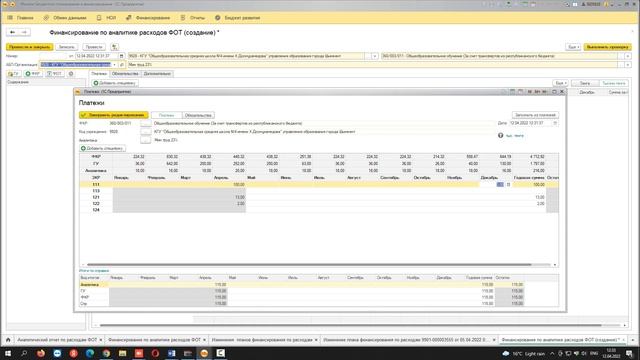The height and width of the screenshot is (360, 640).
Task: Click Провести и закрыть button
Action: (29, 47)
